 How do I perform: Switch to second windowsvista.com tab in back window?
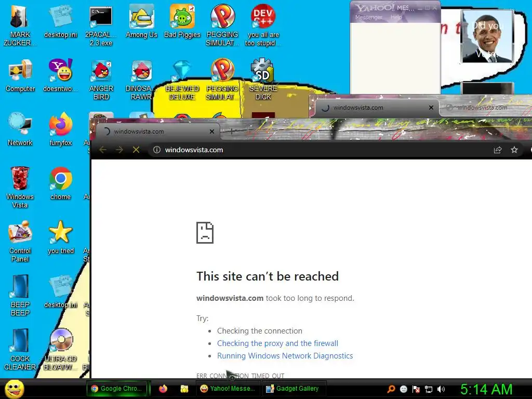pyautogui.click(x=485, y=108)
